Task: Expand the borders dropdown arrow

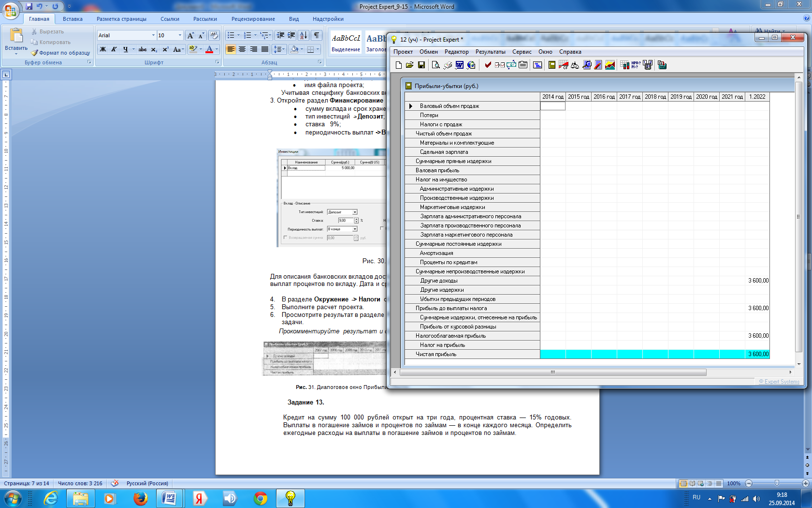Action: (x=318, y=49)
